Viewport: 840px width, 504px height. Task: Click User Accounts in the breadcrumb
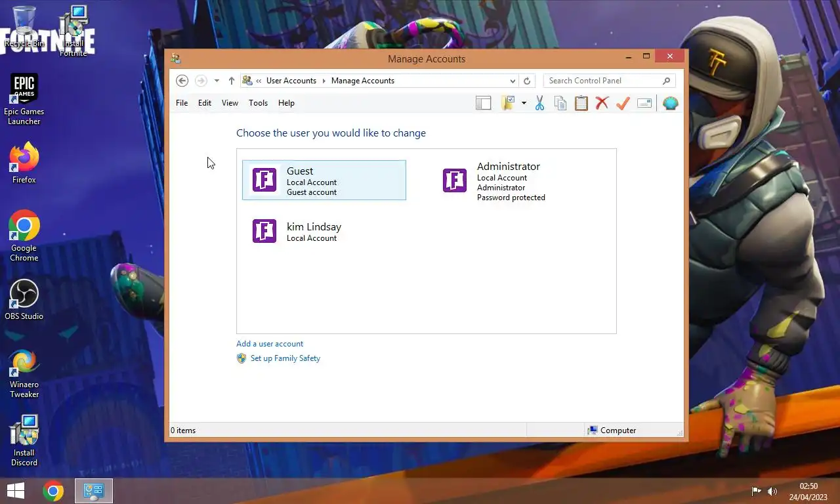point(291,81)
